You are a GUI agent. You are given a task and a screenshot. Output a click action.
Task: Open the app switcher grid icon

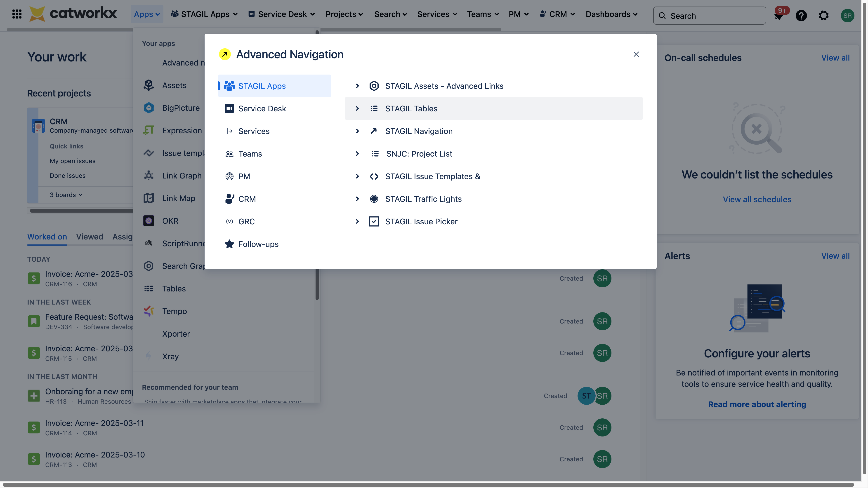(17, 14)
